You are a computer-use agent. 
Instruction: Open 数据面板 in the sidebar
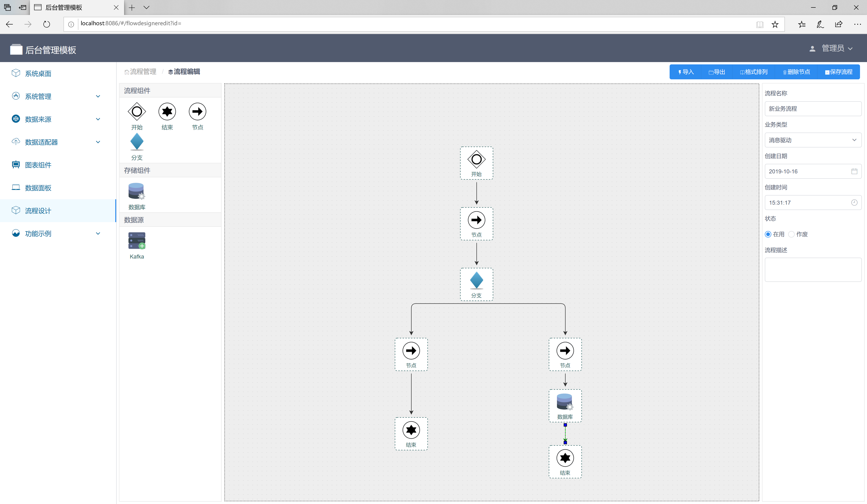point(38,188)
